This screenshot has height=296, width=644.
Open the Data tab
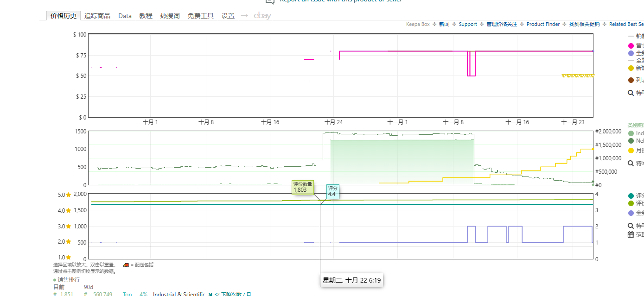[125, 16]
